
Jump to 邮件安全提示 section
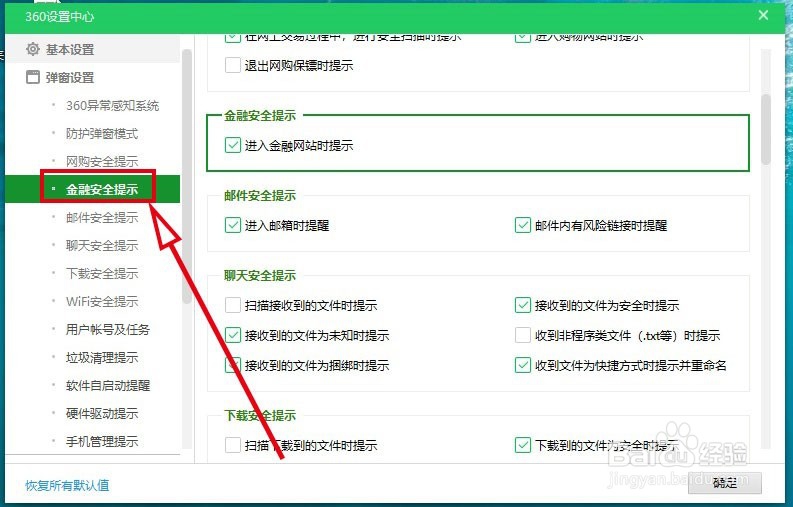pos(102,218)
